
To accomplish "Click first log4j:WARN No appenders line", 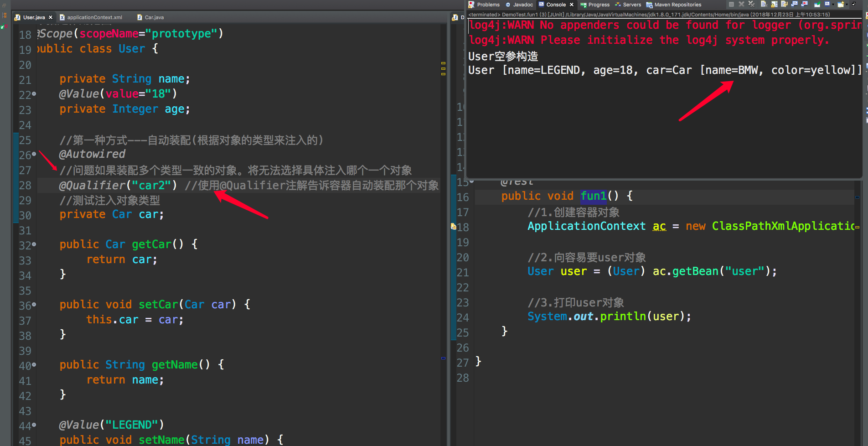I will point(665,26).
